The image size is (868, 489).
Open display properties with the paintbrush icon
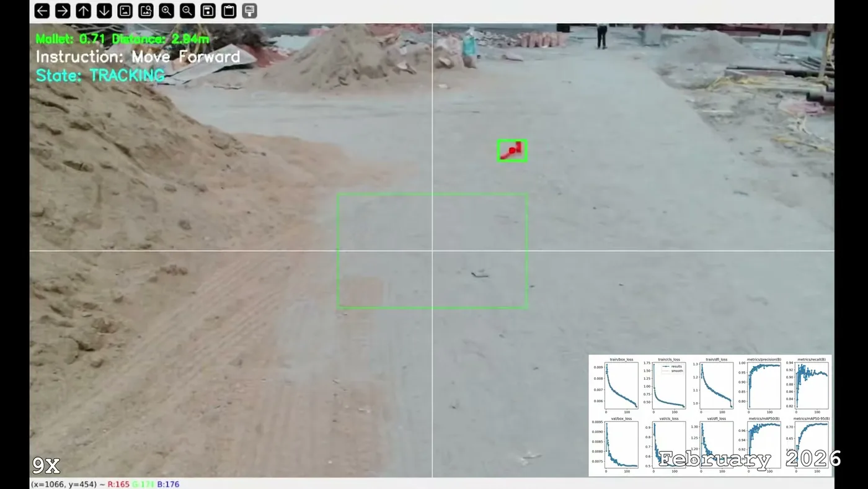249,11
